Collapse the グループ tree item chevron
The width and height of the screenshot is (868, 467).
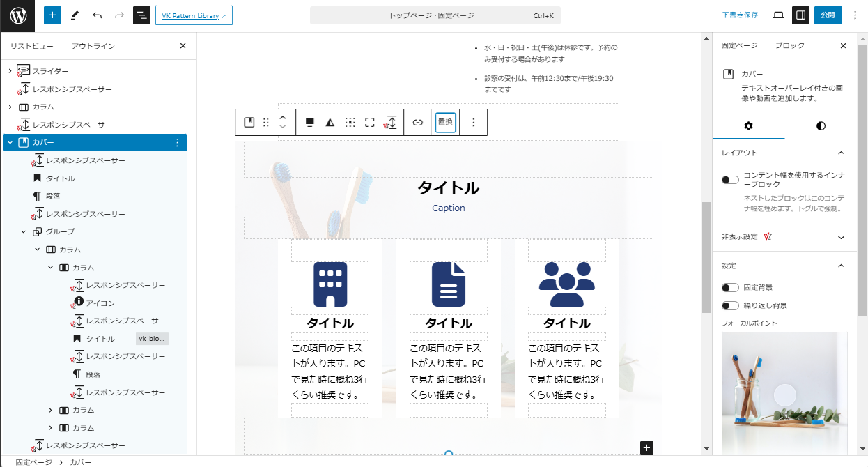(x=24, y=232)
